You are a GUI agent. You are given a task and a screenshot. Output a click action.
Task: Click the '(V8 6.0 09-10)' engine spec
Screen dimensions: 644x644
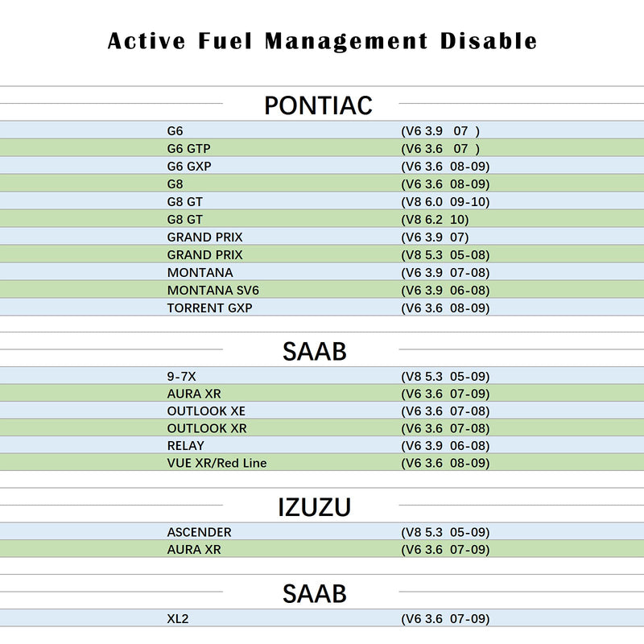click(445, 202)
